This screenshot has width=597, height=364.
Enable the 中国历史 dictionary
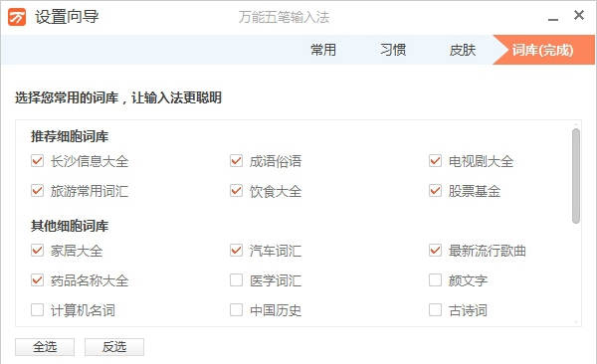click(x=237, y=310)
